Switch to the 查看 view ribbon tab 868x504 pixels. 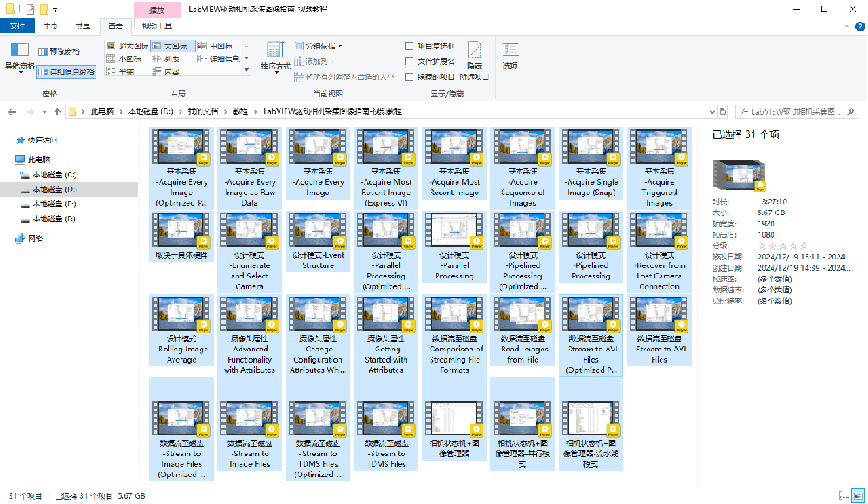[x=115, y=26]
